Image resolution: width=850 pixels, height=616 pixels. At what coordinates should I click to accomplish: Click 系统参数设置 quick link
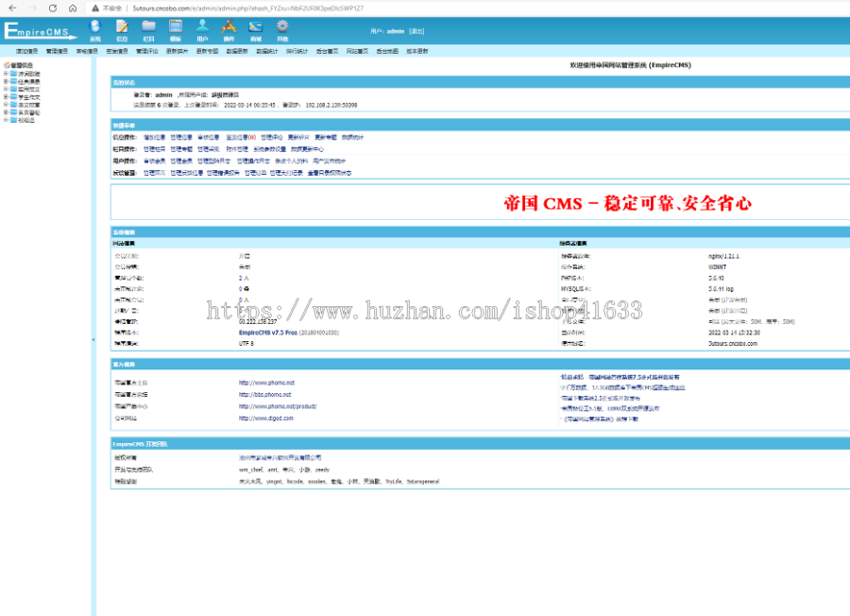269,149
